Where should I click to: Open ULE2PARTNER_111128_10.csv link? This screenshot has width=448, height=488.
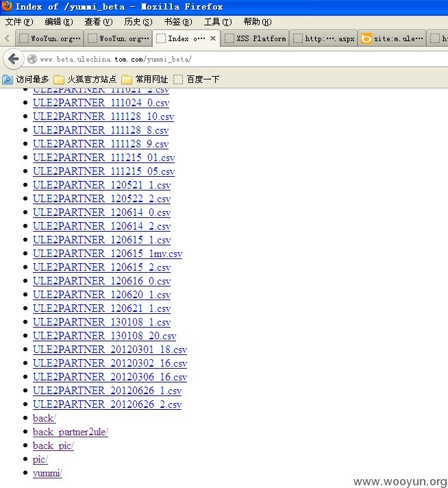[103, 117]
